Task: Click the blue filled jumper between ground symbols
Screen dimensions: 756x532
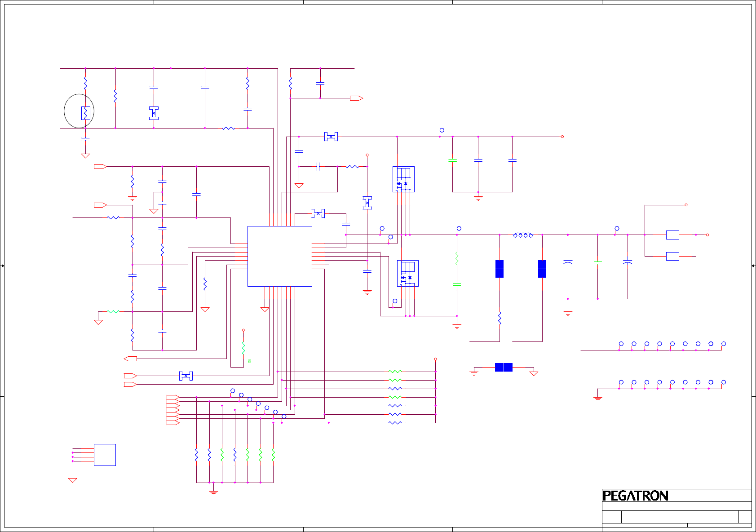Action: (x=504, y=368)
